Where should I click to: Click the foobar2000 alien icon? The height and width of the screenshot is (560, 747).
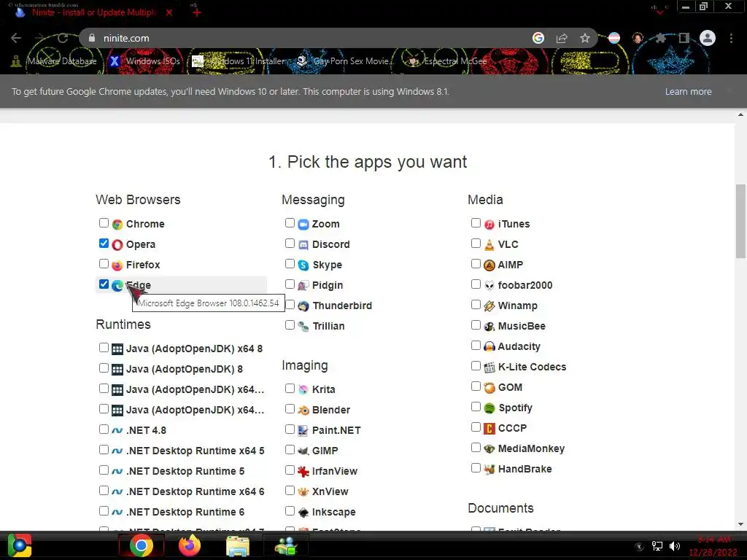(x=489, y=285)
